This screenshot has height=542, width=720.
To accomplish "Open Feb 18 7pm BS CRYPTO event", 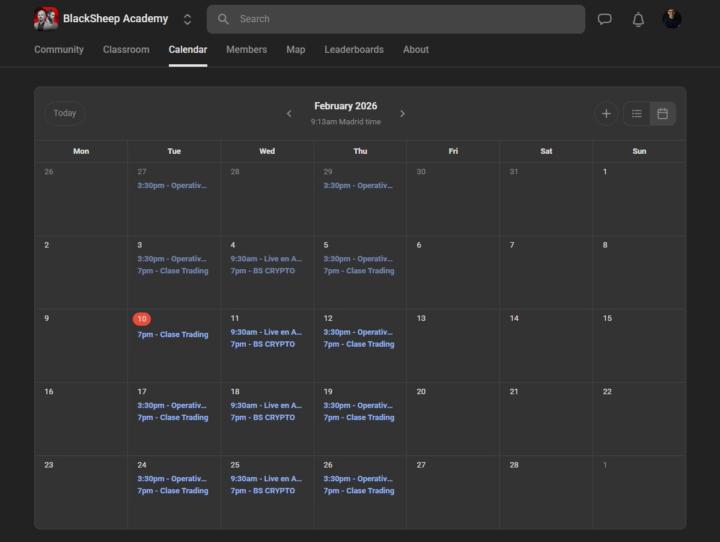I will (263, 418).
